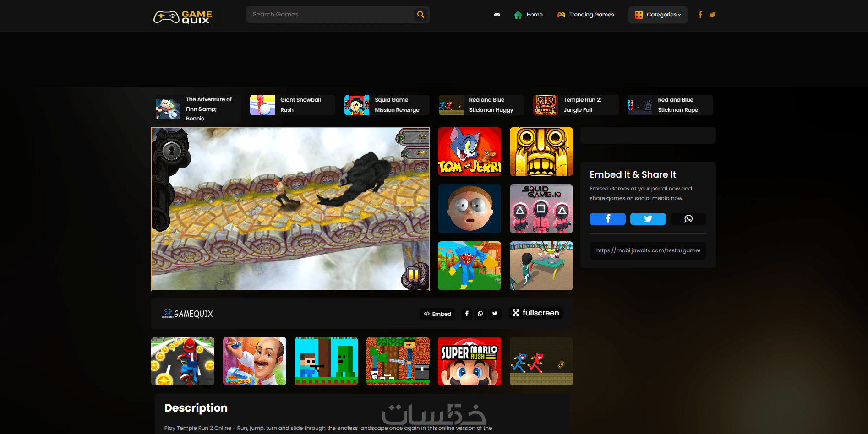Viewport: 868px width, 434px height.
Task: Click the embed URL field
Action: point(648,250)
